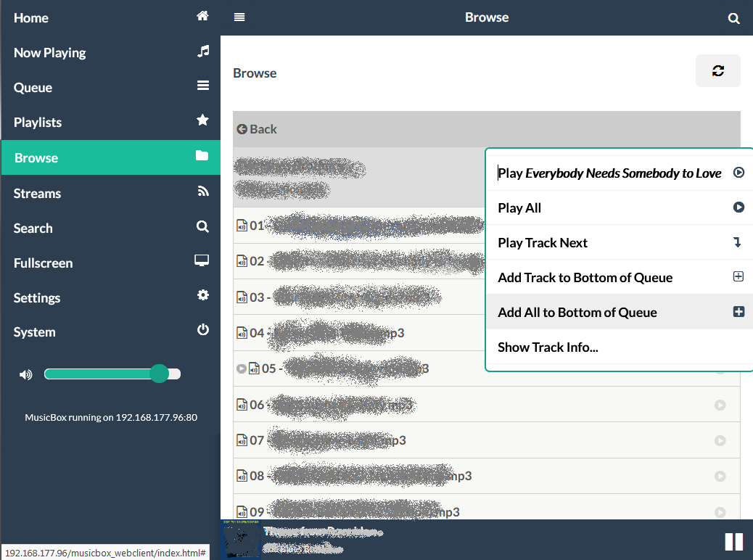Open Playlists in the sidebar
The image size is (753, 560).
click(38, 123)
